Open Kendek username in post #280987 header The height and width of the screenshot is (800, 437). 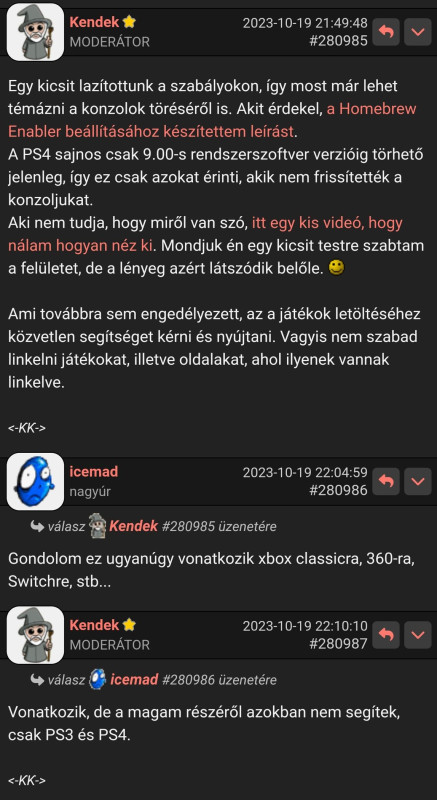(x=94, y=624)
